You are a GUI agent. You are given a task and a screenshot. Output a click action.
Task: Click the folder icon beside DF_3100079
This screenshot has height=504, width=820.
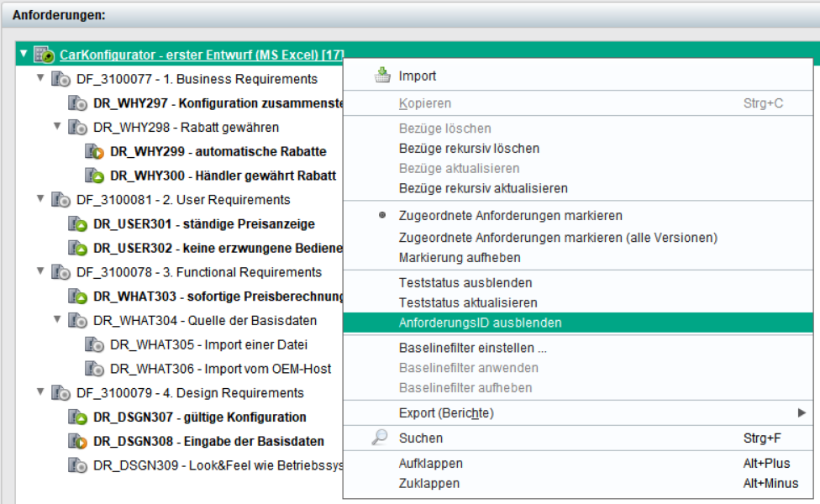(60, 393)
